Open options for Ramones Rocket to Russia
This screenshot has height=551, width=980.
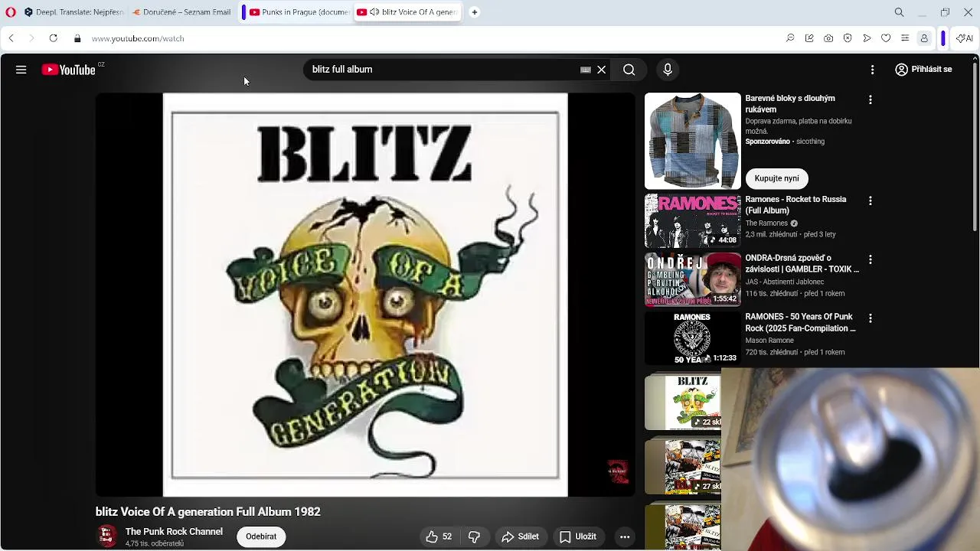point(870,201)
